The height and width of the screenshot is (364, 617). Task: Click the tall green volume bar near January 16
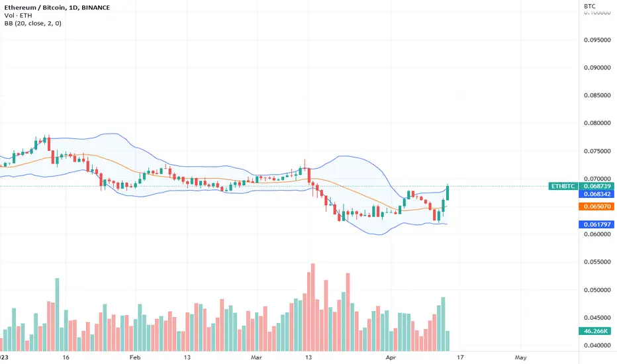pos(57,314)
